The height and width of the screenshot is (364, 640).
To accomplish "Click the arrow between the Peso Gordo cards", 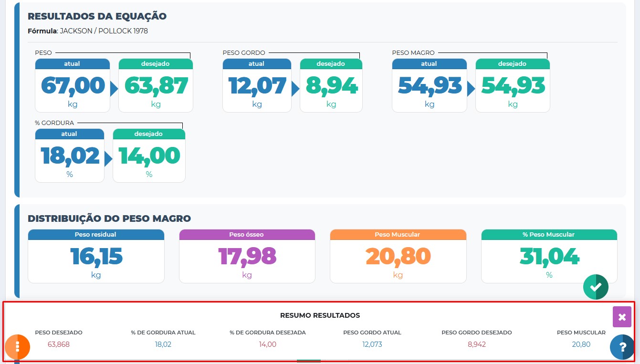I will click(x=295, y=89).
